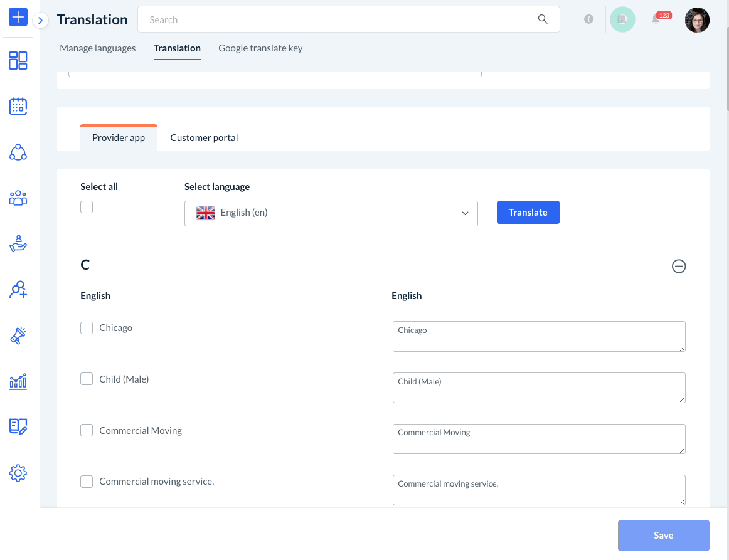
Task: Click the Save button
Action: coord(663,536)
